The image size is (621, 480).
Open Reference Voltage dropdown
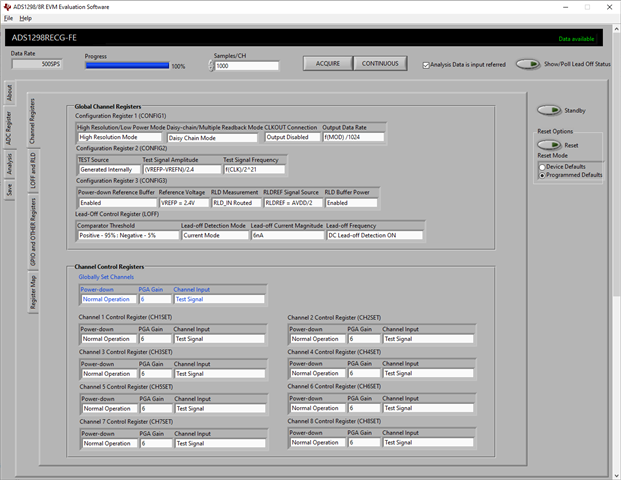tap(184, 203)
